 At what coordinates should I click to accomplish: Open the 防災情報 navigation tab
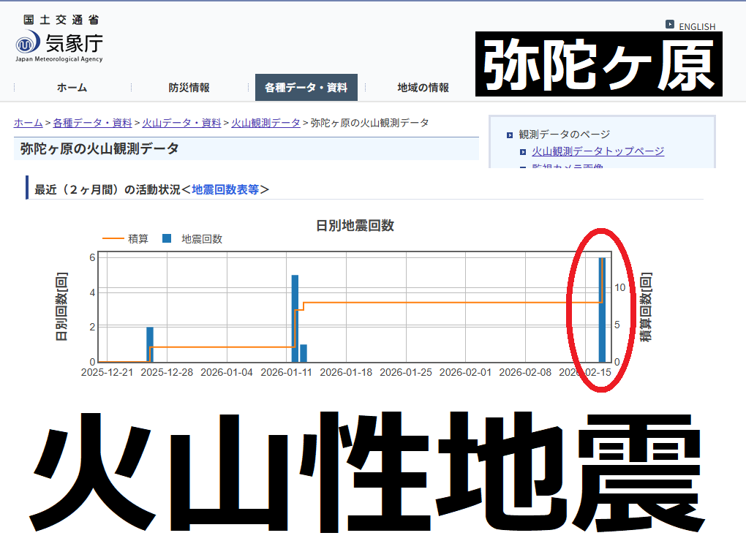pos(189,88)
